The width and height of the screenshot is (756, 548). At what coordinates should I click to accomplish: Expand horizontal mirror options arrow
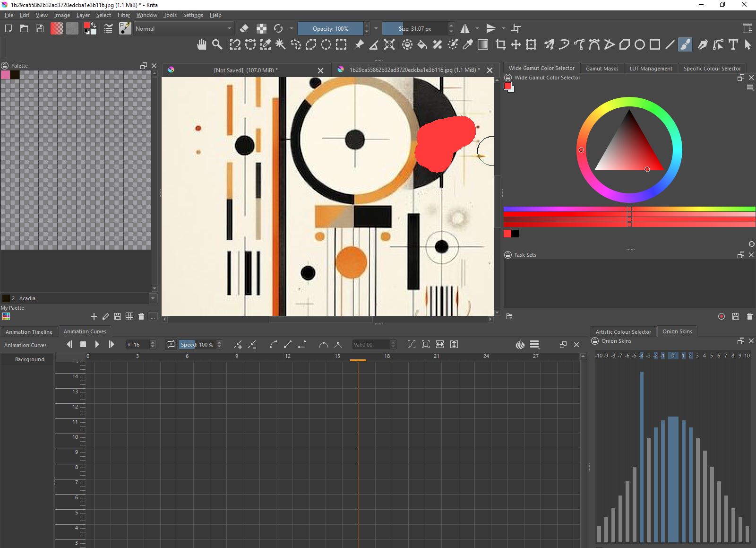(477, 28)
